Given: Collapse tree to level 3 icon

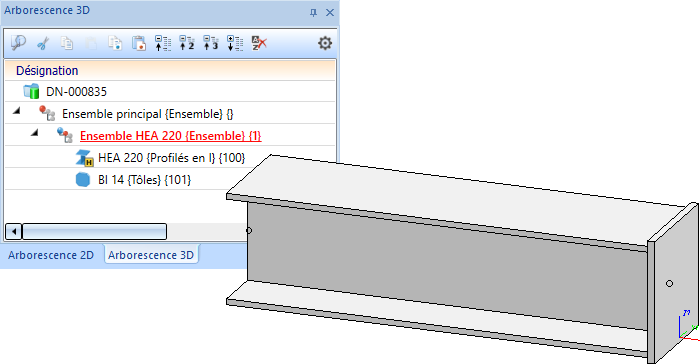Looking at the screenshot, I should (x=211, y=43).
